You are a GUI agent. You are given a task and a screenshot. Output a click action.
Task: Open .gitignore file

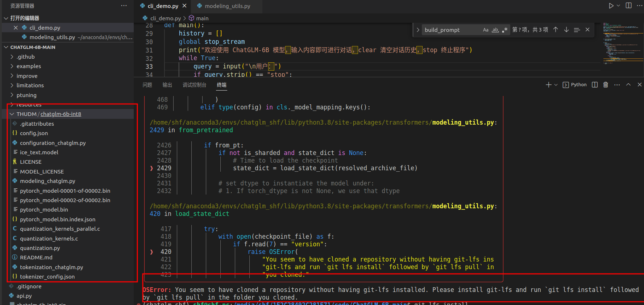pyautogui.click(x=68, y=287)
